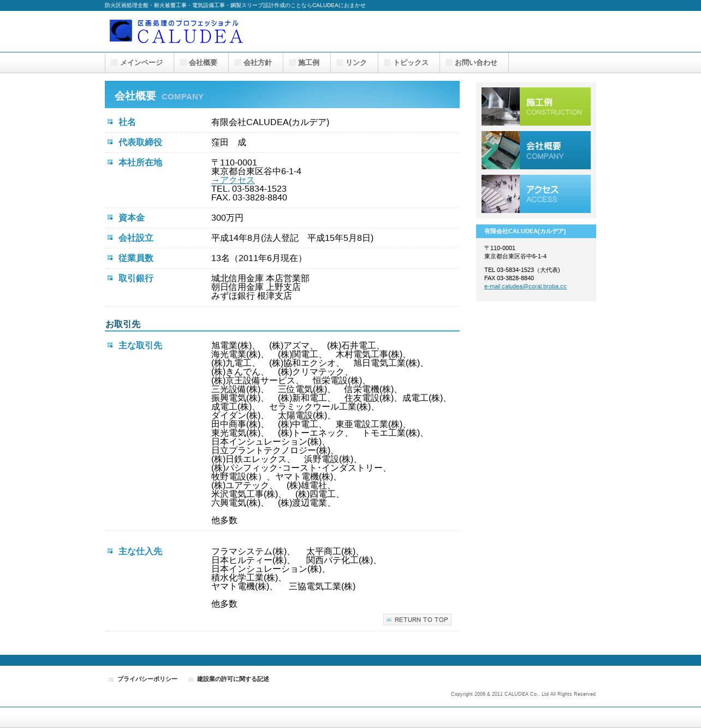701x728 pixels.
Task: Click the お取引先 section heading
Action: (x=123, y=324)
